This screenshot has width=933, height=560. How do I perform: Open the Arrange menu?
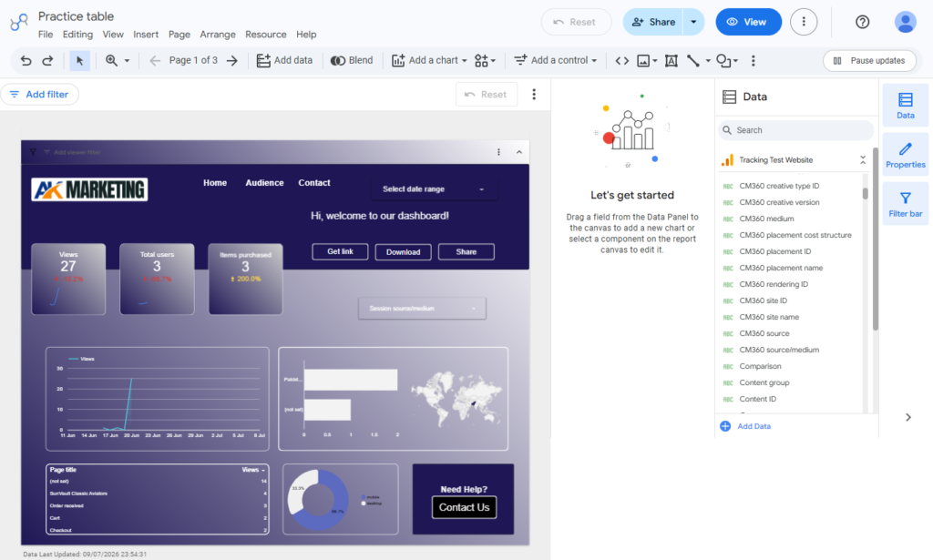218,35
